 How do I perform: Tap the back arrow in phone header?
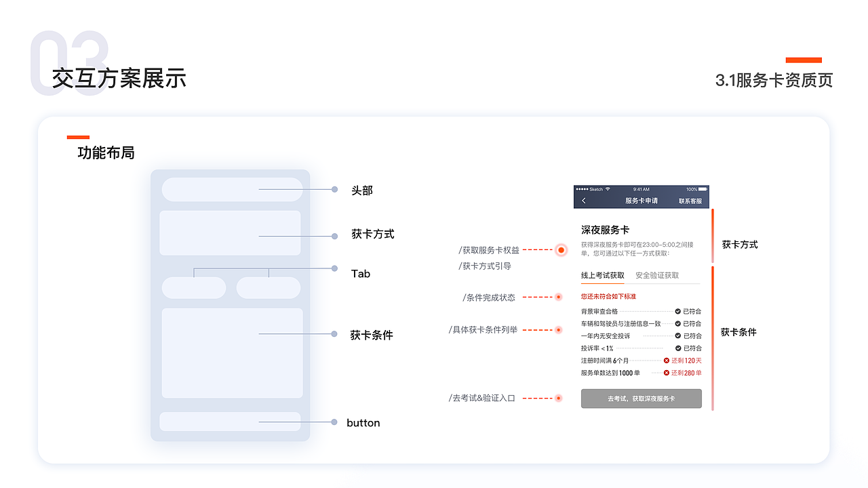[x=584, y=201]
